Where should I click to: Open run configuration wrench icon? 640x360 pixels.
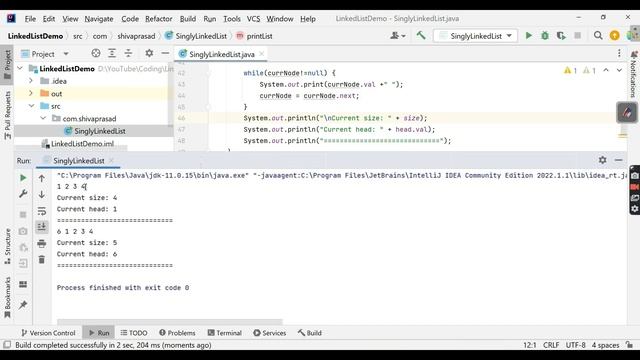(x=23, y=194)
